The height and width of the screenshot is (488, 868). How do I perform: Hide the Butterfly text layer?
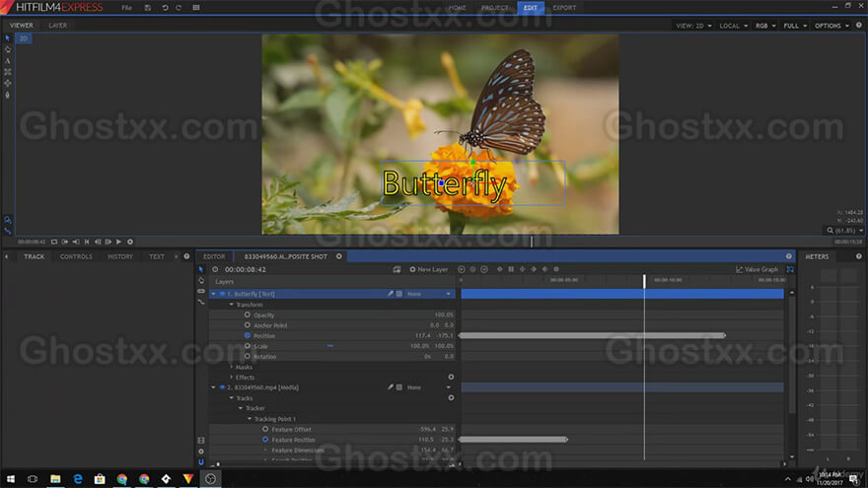(222, 294)
